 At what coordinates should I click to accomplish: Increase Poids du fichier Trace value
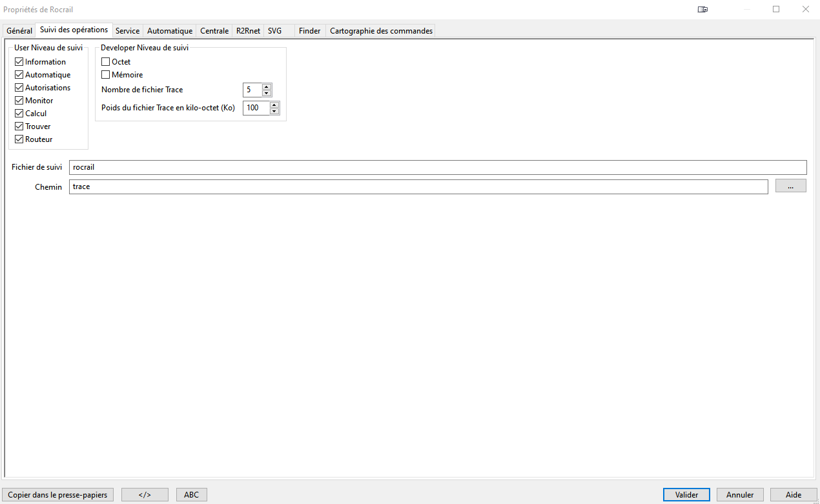[274, 105]
